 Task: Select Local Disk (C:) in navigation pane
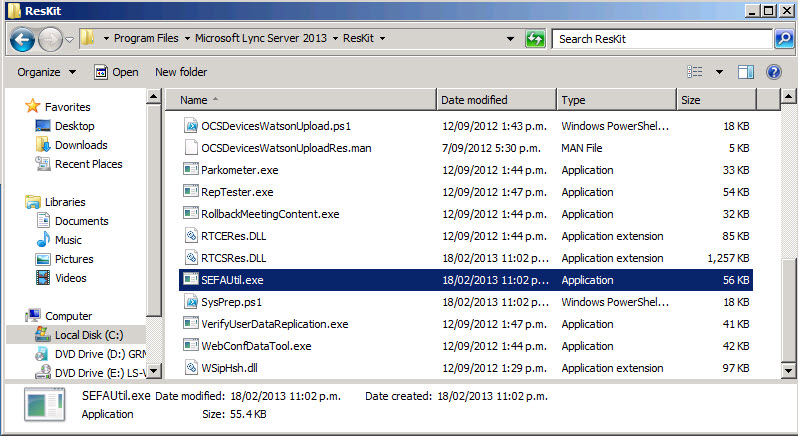[86, 335]
